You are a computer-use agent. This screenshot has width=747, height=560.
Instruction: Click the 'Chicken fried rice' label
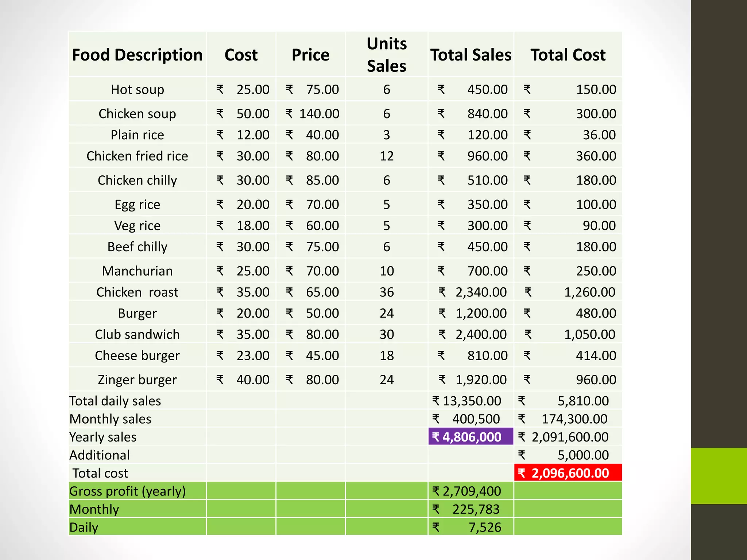138,156
